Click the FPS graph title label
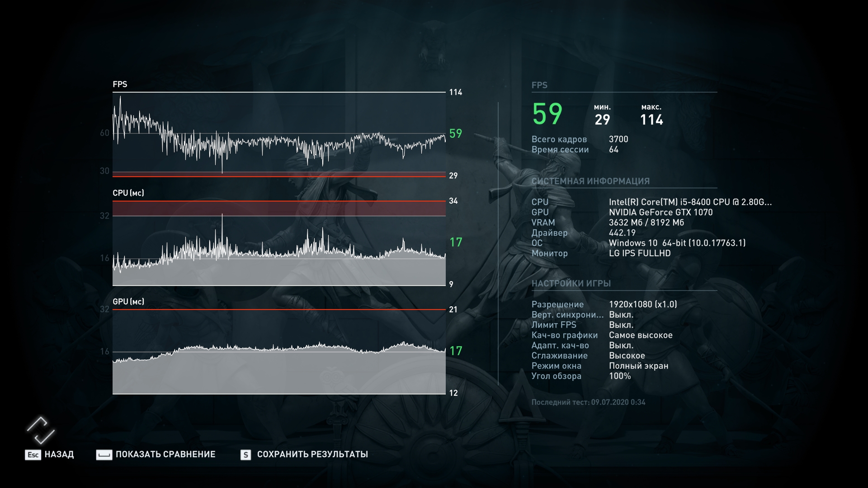 point(120,84)
